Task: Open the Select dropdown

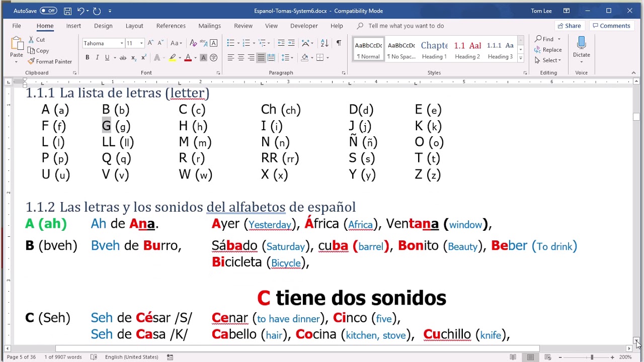Action: coord(548,60)
